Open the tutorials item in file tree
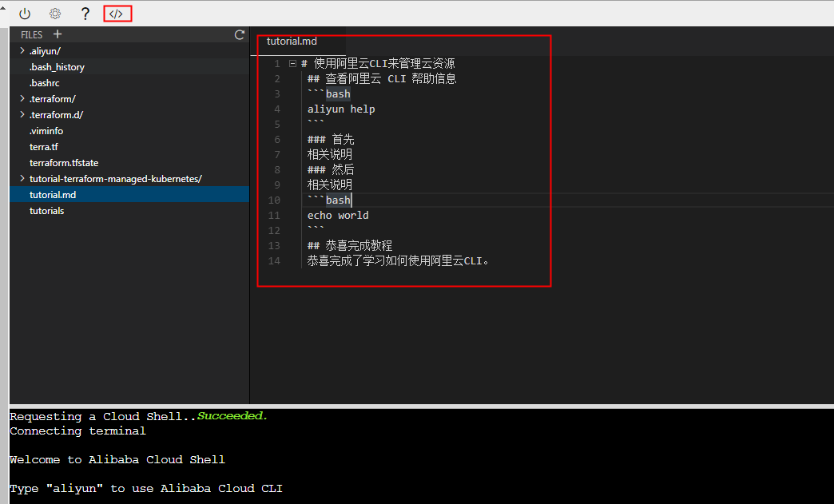 point(47,211)
